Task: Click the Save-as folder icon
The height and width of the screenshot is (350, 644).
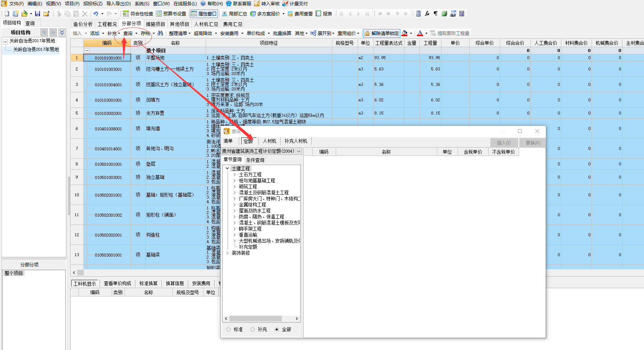Action: 46,14
